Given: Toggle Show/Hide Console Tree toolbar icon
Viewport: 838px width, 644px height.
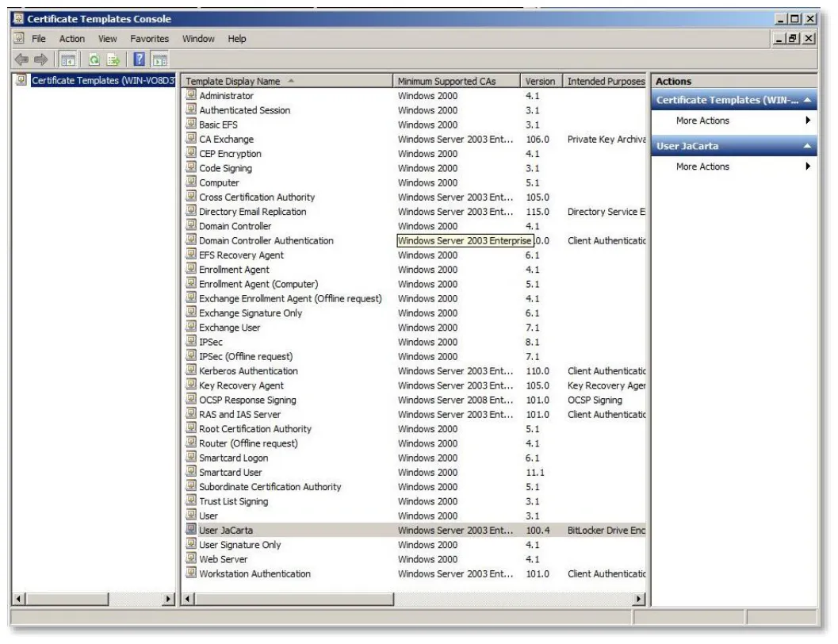Looking at the screenshot, I should tap(68, 59).
